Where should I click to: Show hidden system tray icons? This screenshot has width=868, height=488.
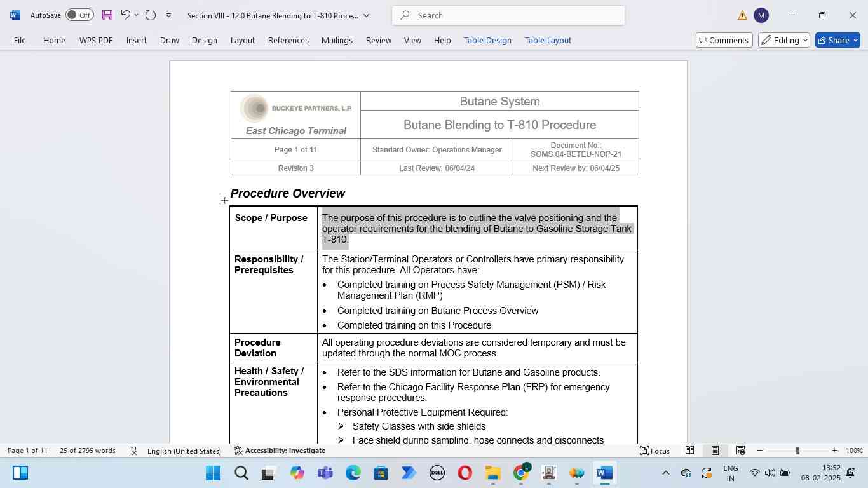(x=665, y=473)
